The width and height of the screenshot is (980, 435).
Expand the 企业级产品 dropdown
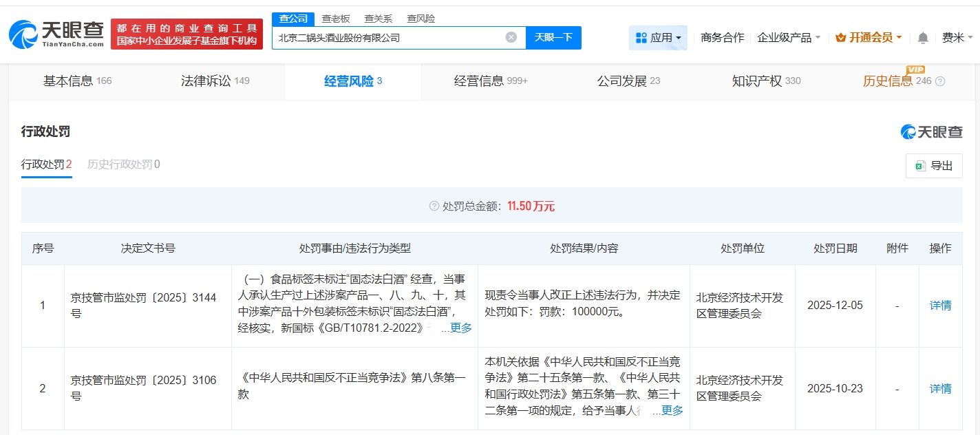pyautogui.click(x=789, y=38)
